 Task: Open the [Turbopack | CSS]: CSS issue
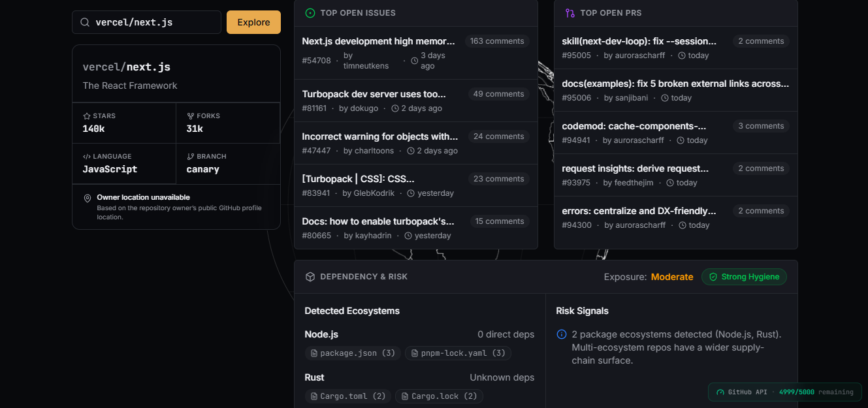coord(359,179)
